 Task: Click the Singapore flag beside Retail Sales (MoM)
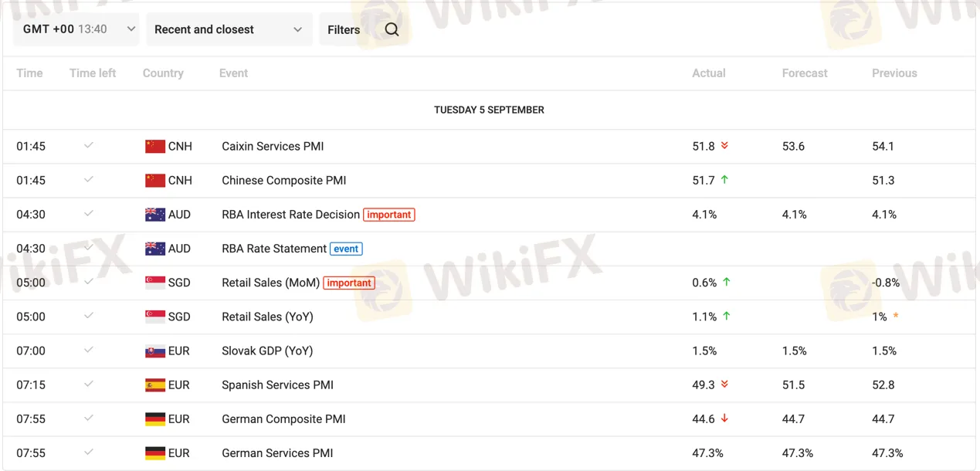click(x=155, y=283)
